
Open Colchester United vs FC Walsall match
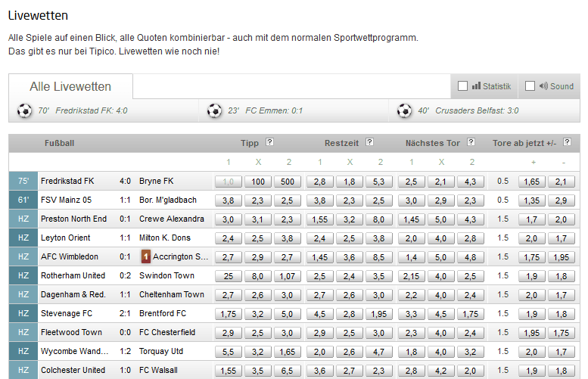pyautogui.click(x=109, y=370)
